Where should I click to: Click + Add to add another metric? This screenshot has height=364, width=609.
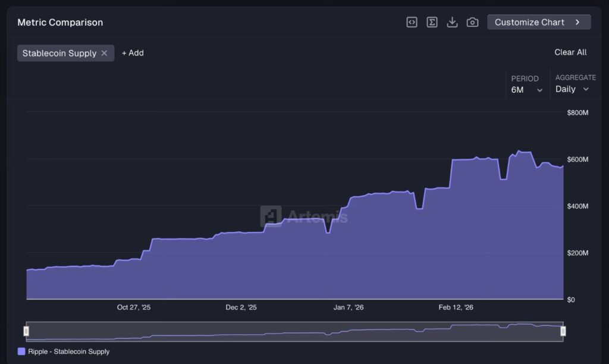point(132,53)
